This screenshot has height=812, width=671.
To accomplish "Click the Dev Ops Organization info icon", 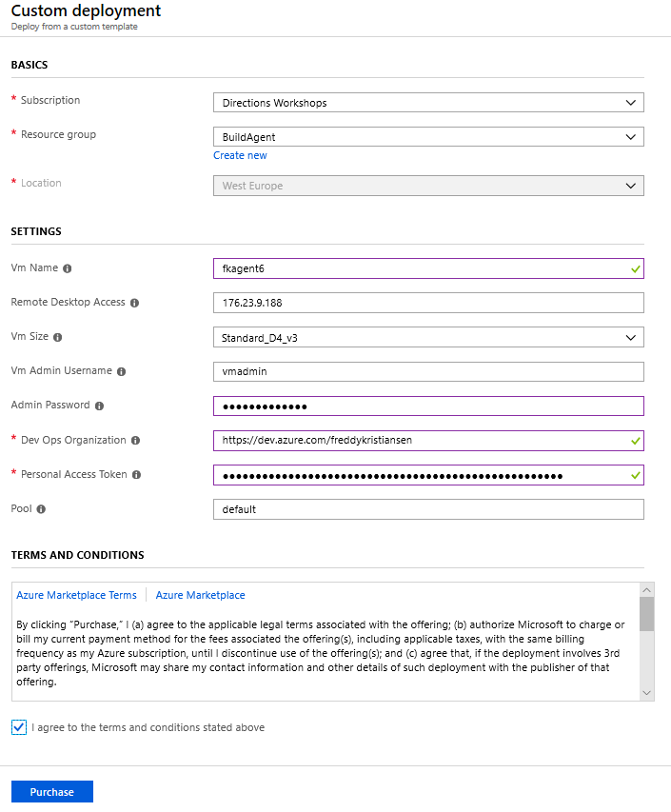I will coord(135,441).
